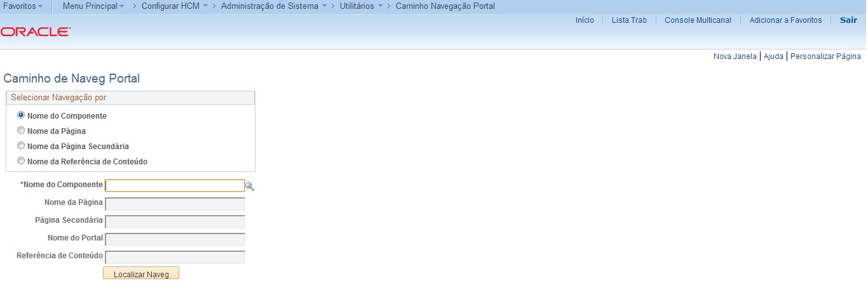The width and height of the screenshot is (868, 302).
Task: Click the Localizar Naveg button
Action: coord(141,273)
